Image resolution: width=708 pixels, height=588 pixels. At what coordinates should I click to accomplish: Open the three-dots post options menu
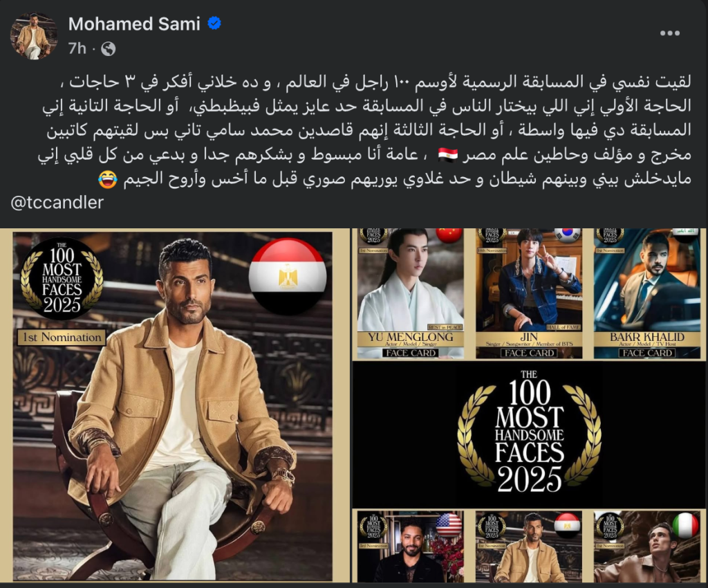tap(669, 33)
